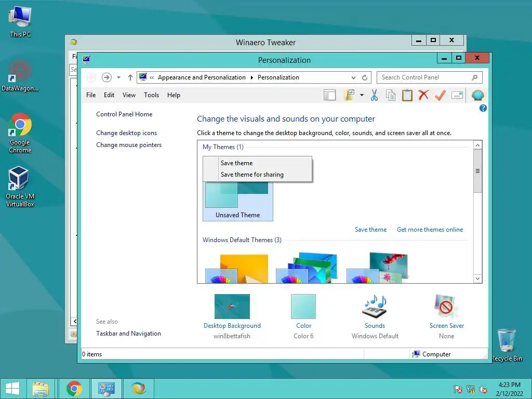
Task: Click the blue Save theme link
Action: pos(370,230)
